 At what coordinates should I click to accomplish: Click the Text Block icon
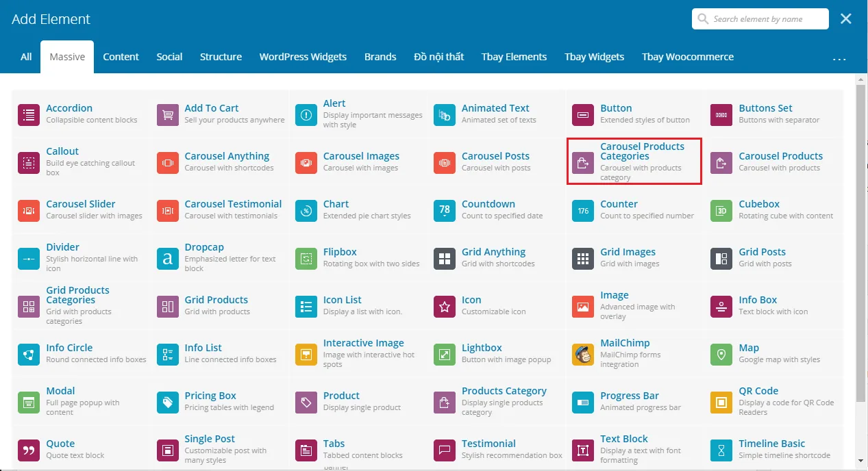coord(583,450)
